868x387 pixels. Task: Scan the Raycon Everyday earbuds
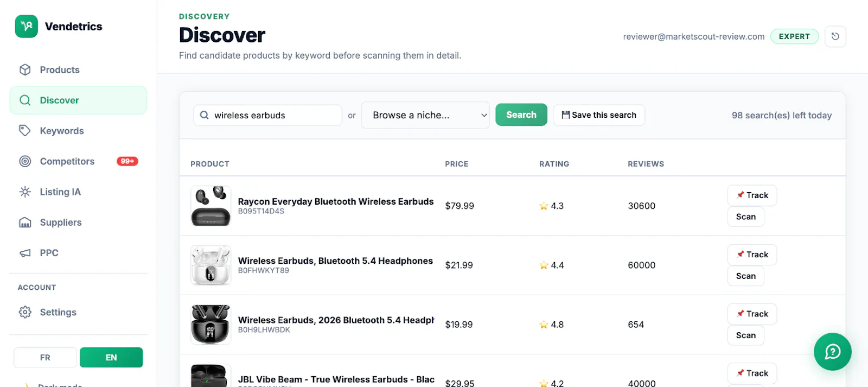click(x=746, y=217)
